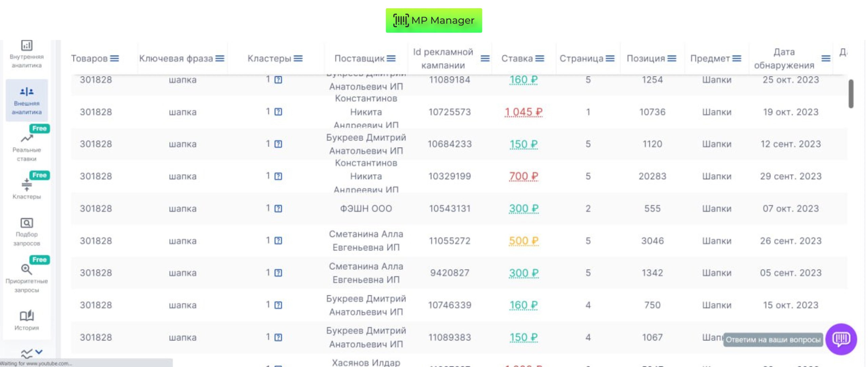This screenshot has width=868, height=367.
Task: Open the purple chat support bubble
Action: pos(841,339)
